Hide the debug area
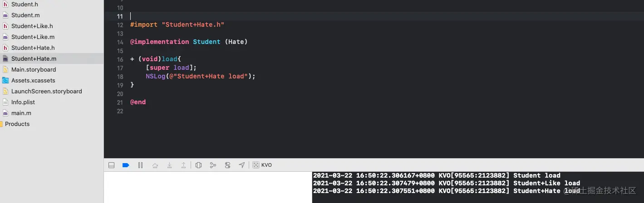 coord(111,165)
